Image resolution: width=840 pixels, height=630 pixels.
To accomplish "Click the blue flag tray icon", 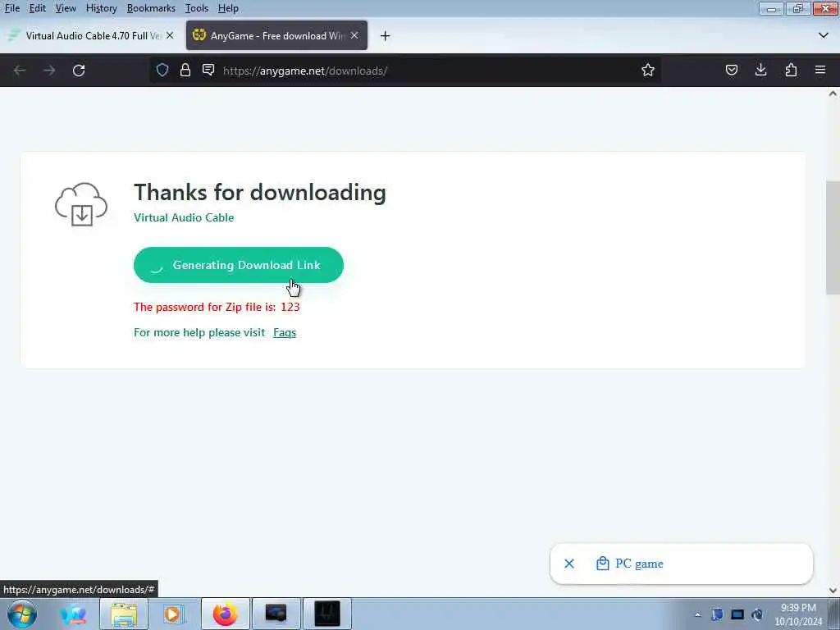I will coord(717,614).
